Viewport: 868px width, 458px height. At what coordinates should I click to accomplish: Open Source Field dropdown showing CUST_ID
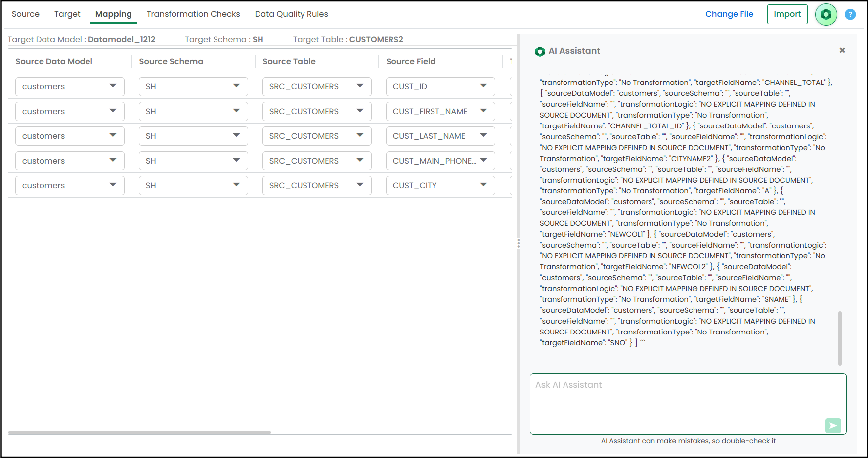[x=440, y=86]
